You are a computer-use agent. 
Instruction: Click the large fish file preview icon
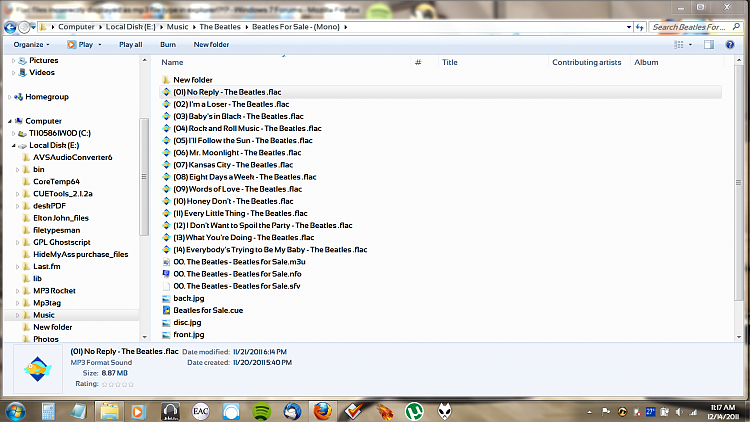pyautogui.click(x=38, y=369)
